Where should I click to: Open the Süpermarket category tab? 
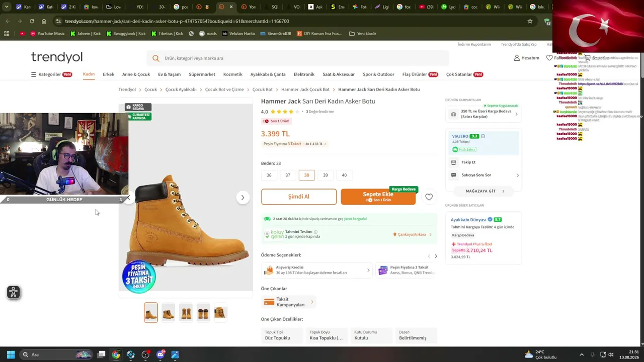tap(202, 74)
